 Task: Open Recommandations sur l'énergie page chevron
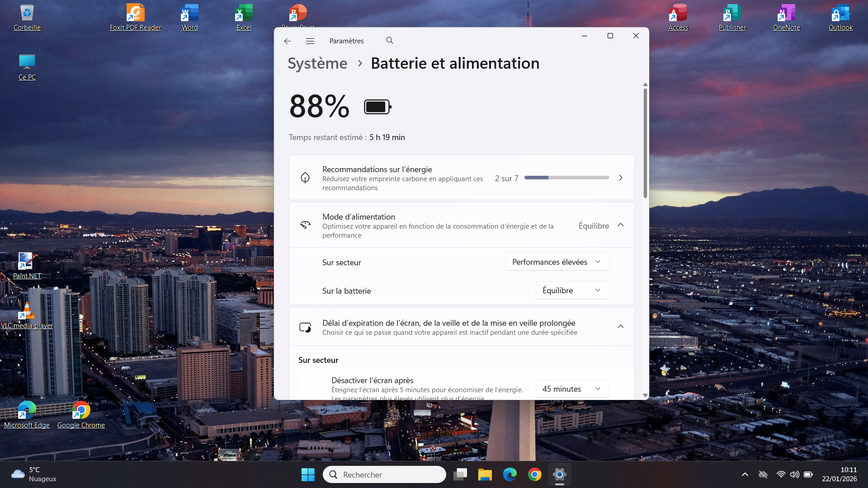(621, 178)
